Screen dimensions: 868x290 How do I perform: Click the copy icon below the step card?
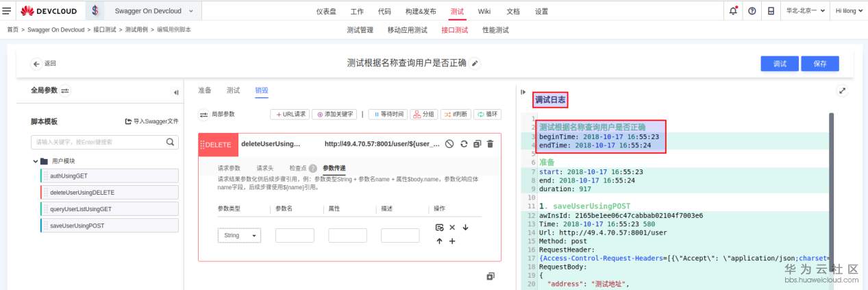(x=491, y=276)
